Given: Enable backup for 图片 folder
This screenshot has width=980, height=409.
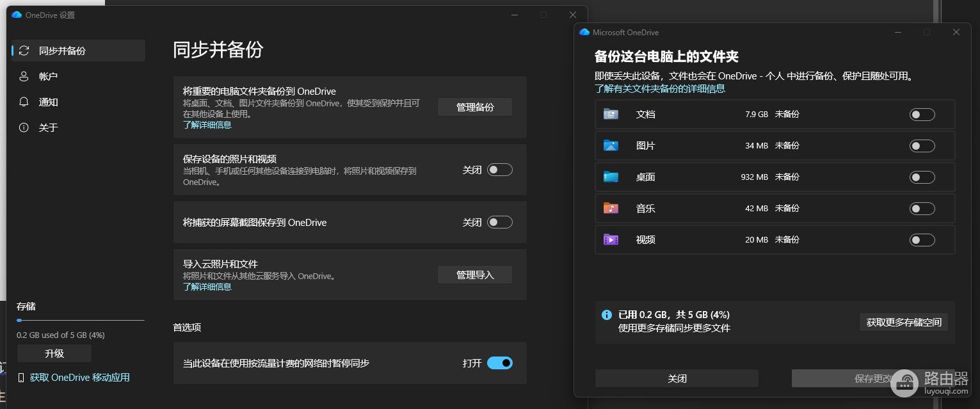Looking at the screenshot, I should point(922,146).
